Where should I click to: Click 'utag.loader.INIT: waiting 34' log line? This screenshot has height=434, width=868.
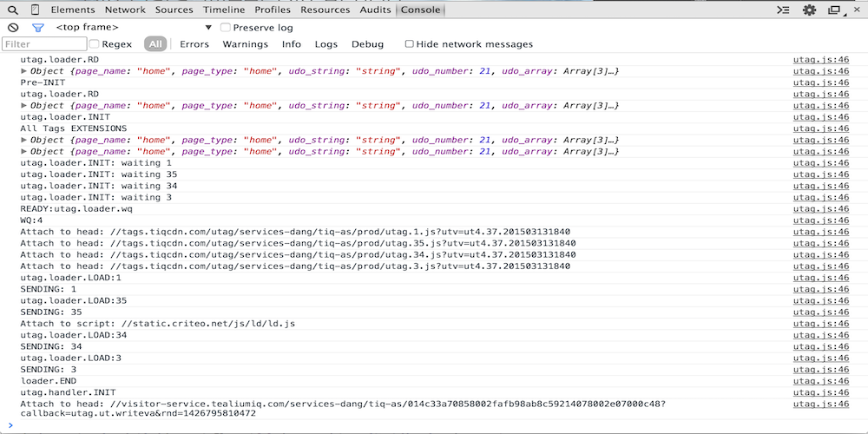point(99,186)
